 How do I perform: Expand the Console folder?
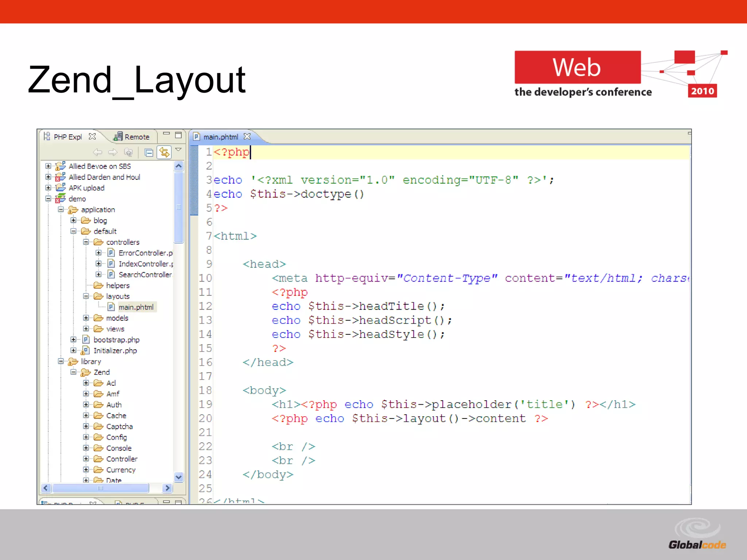[86, 448]
